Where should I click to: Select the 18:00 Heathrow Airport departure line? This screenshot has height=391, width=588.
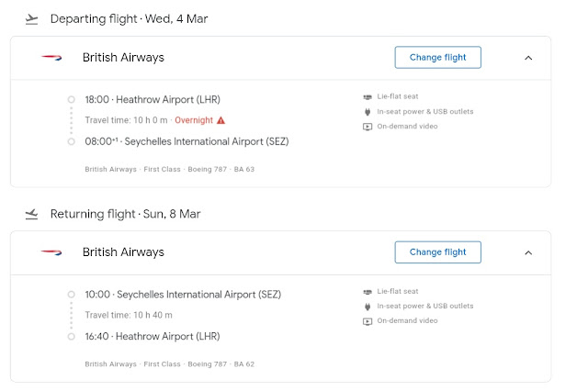[x=152, y=99]
